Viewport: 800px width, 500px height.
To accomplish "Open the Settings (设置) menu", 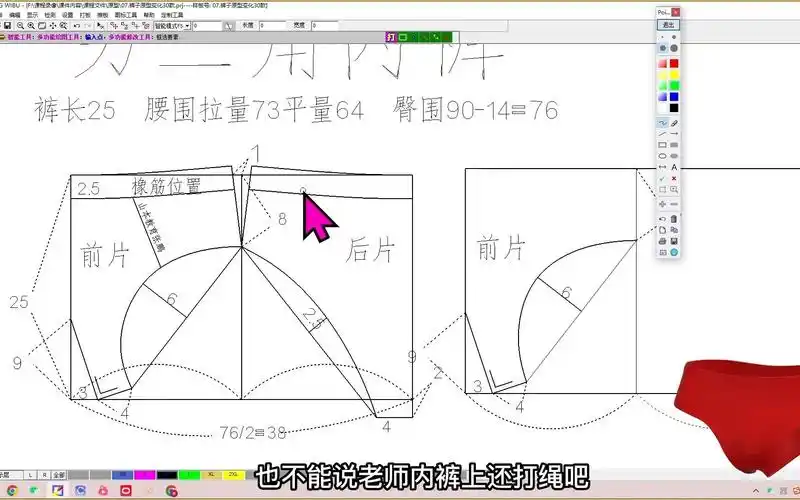I will (x=67, y=15).
